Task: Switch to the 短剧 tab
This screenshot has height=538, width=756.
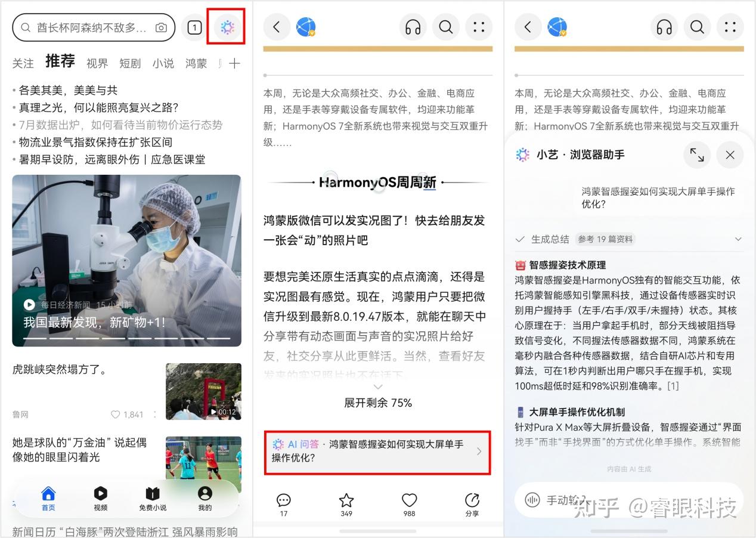Action: (130, 63)
